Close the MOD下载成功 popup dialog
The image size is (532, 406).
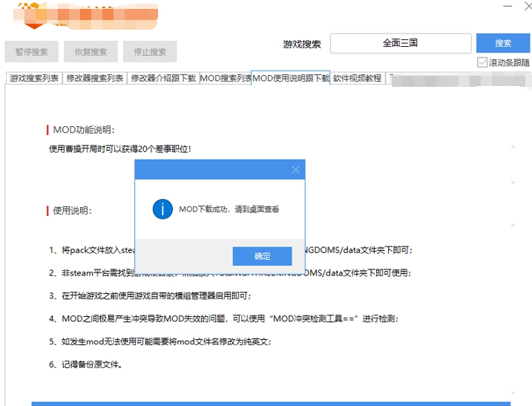click(x=295, y=170)
